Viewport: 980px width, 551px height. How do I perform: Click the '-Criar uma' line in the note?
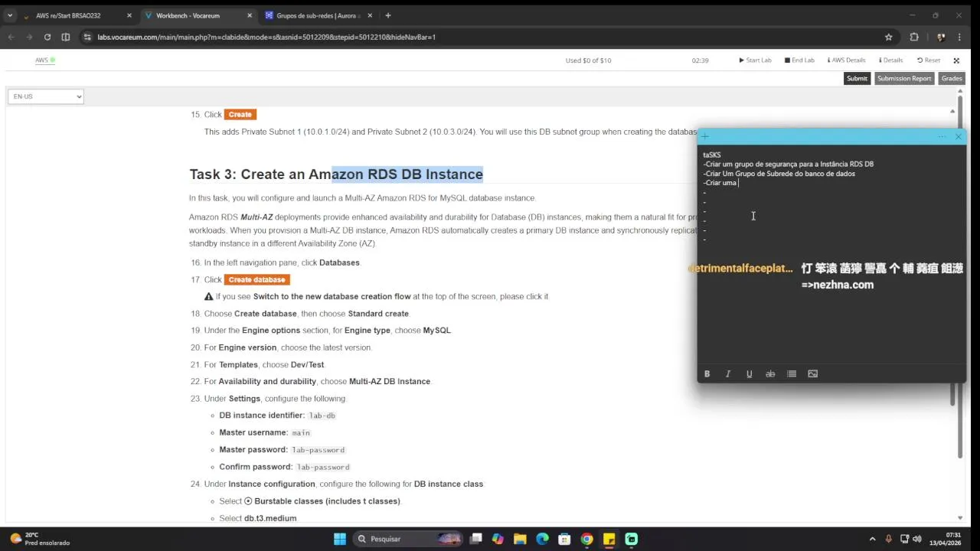[x=720, y=183]
